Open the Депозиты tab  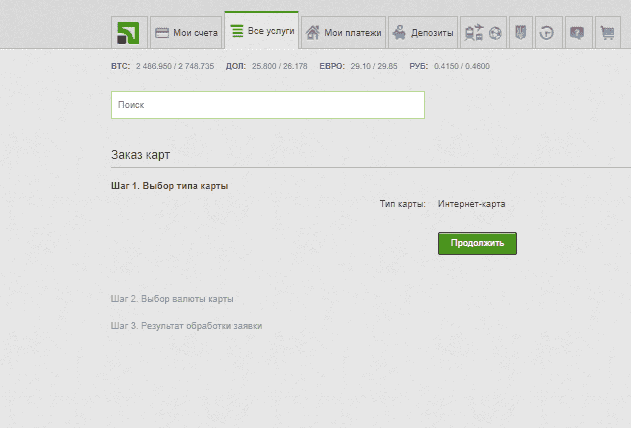[422, 33]
